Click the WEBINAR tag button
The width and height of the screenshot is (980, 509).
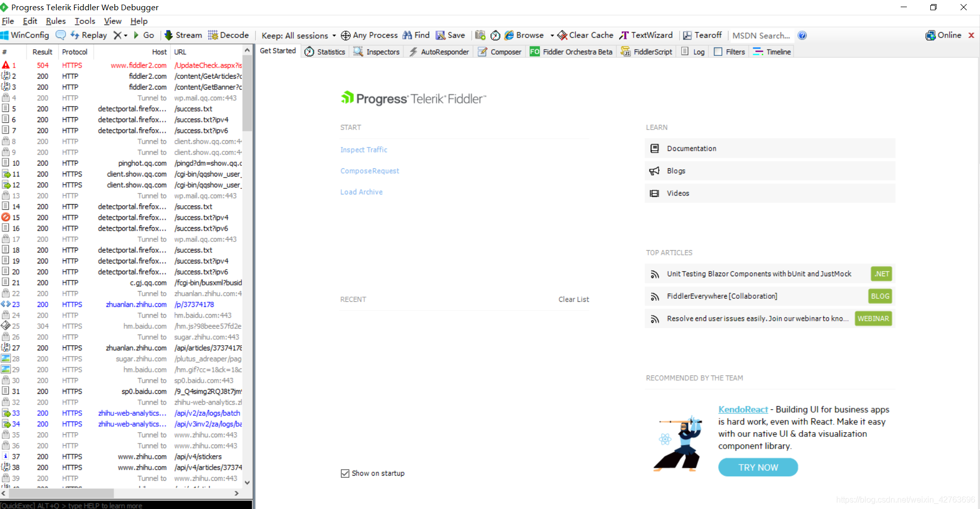873,318
